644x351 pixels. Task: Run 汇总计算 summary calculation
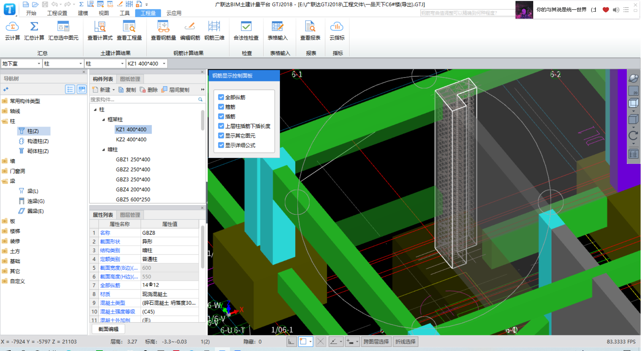pos(34,27)
